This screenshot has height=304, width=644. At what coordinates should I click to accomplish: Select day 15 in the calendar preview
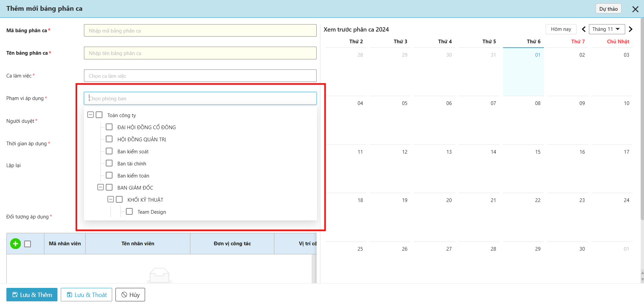[x=538, y=152]
